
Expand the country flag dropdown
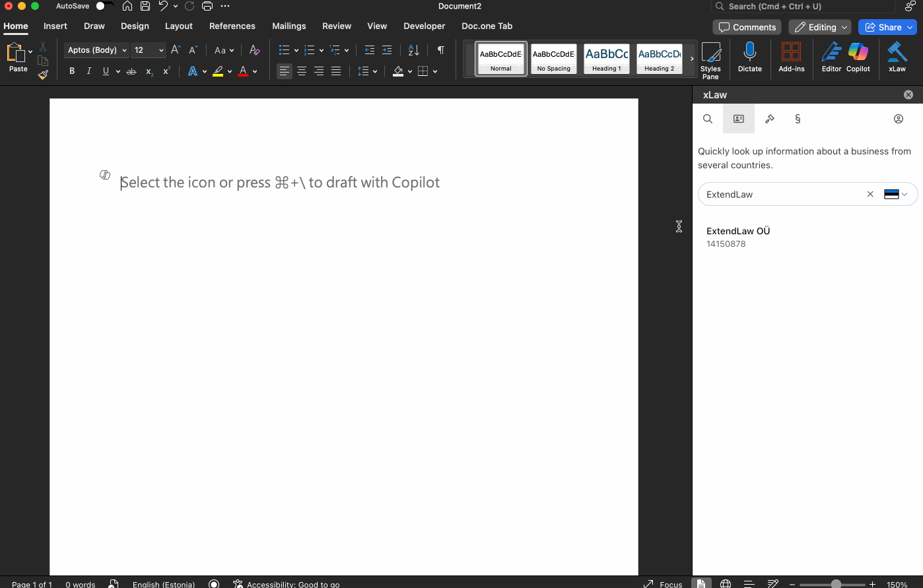click(x=896, y=194)
